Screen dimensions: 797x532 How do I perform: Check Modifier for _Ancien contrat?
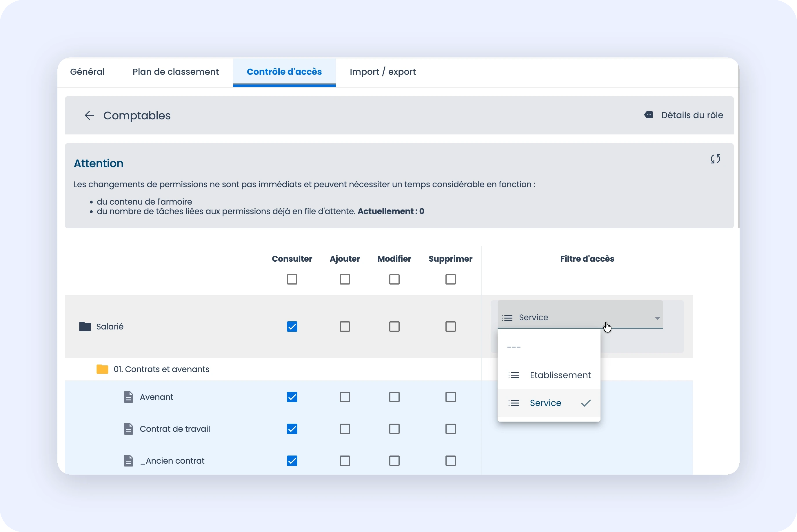pos(394,461)
